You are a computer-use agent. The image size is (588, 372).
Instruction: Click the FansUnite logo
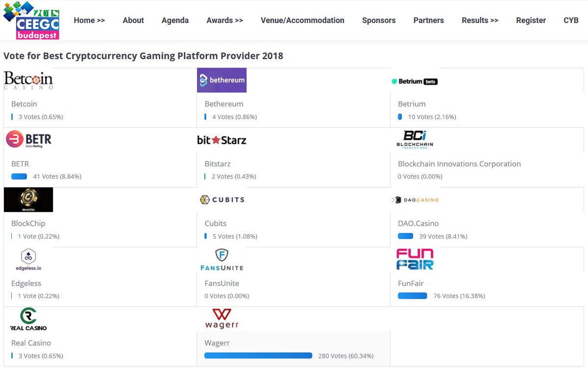[x=221, y=260]
